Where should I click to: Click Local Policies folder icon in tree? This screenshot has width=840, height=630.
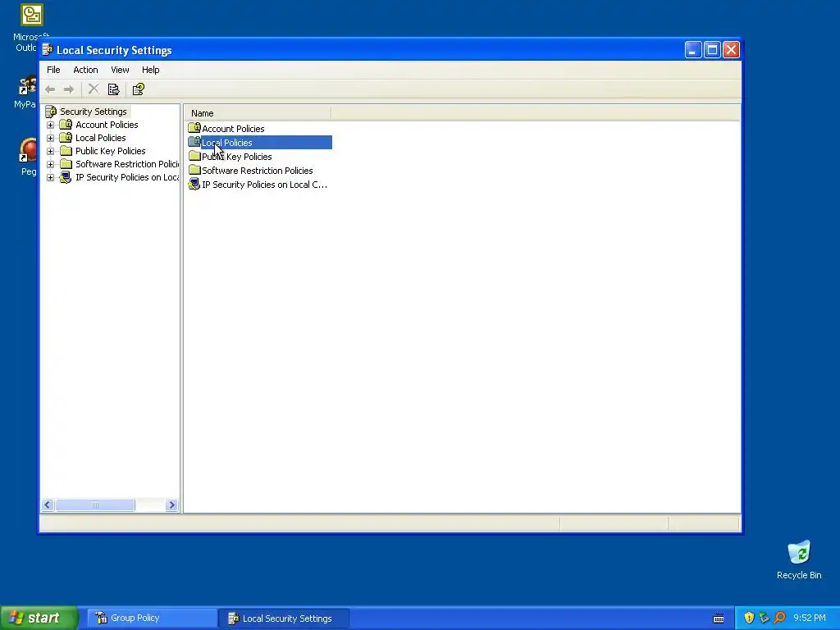[66, 138]
